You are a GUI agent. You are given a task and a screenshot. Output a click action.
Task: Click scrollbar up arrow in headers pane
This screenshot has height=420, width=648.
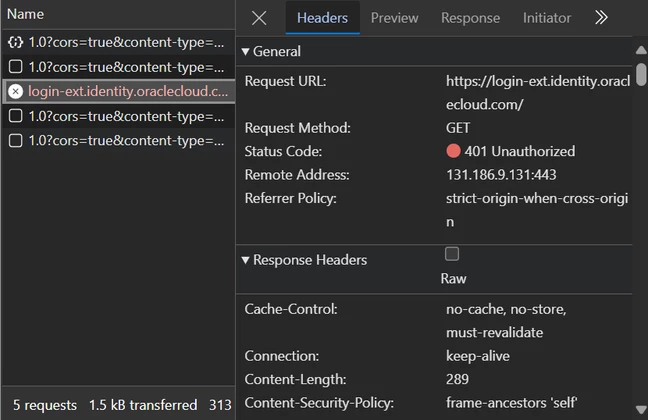point(641,50)
